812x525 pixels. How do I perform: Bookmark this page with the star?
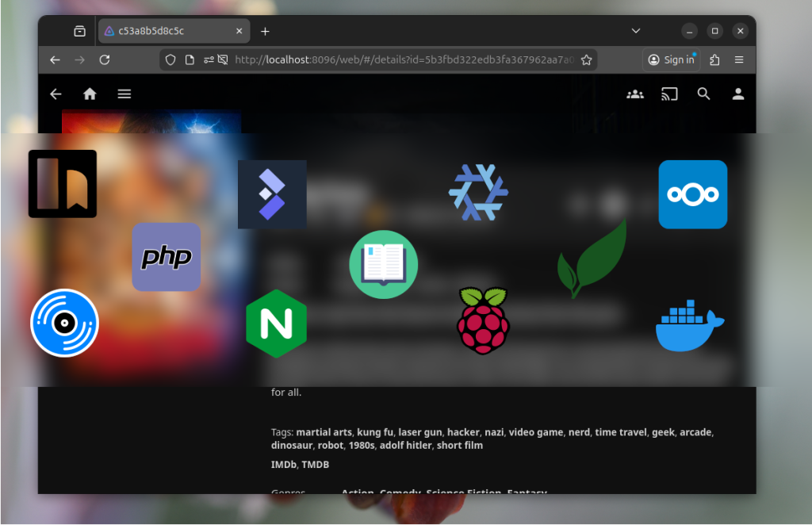pos(586,59)
